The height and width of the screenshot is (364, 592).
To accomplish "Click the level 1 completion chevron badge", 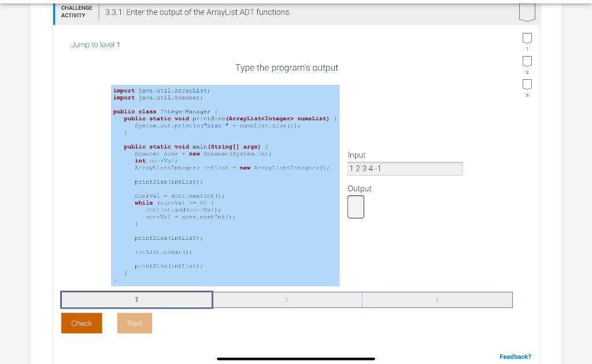I will click(527, 38).
